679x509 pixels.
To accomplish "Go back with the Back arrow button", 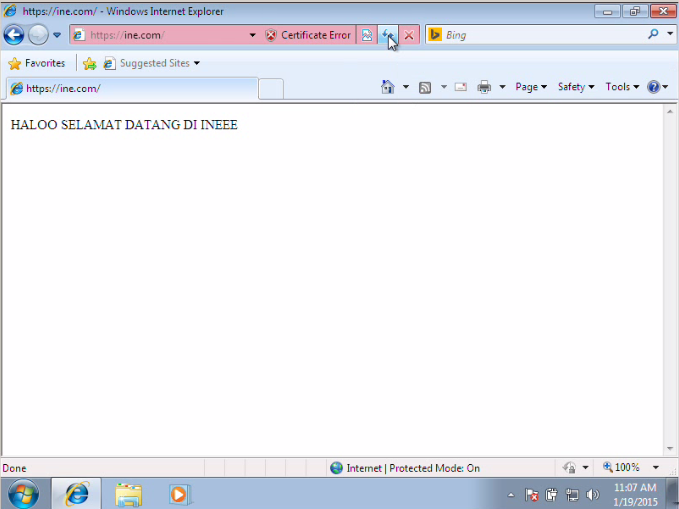I will [x=14, y=35].
